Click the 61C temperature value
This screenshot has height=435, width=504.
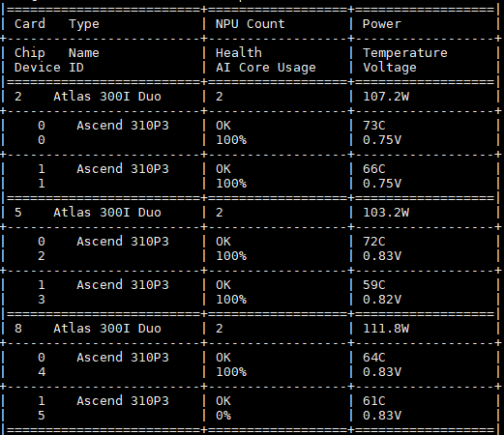[374, 401]
